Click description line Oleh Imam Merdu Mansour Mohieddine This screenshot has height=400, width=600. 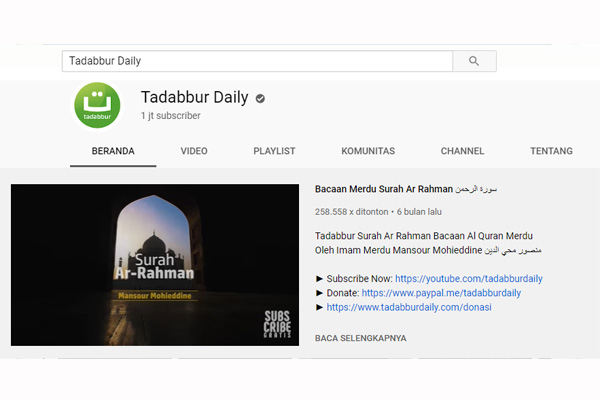pyautogui.click(x=428, y=250)
